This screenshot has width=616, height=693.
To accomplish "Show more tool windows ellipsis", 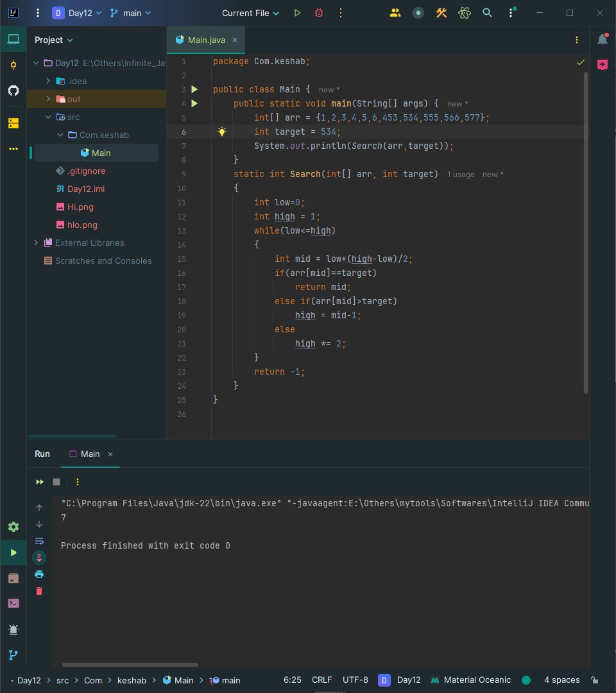I will point(13,149).
